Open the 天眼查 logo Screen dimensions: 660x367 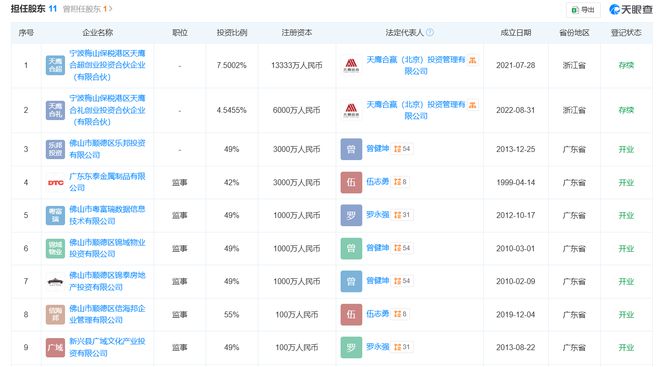(x=631, y=9)
